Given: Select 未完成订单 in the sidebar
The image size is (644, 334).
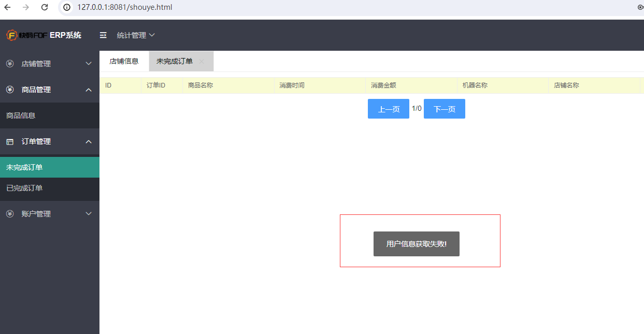Looking at the screenshot, I should click(x=50, y=167).
